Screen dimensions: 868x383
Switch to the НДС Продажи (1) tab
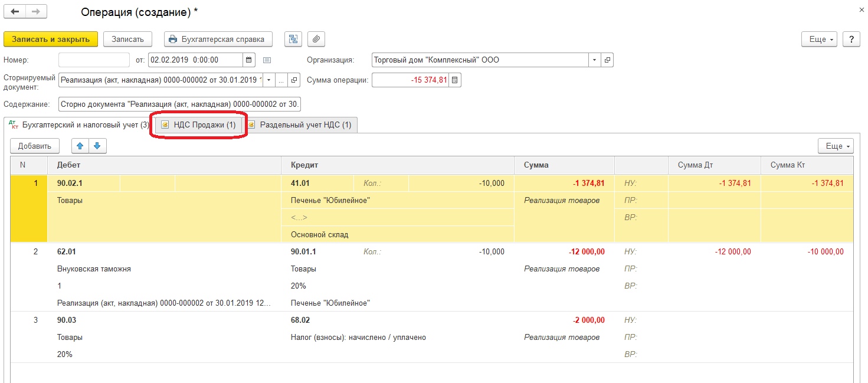[x=198, y=125]
